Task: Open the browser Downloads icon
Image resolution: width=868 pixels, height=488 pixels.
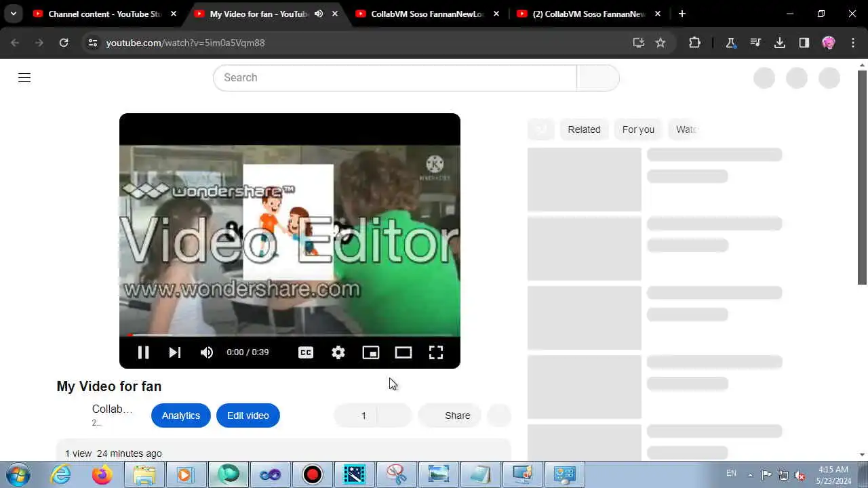Action: (780, 43)
